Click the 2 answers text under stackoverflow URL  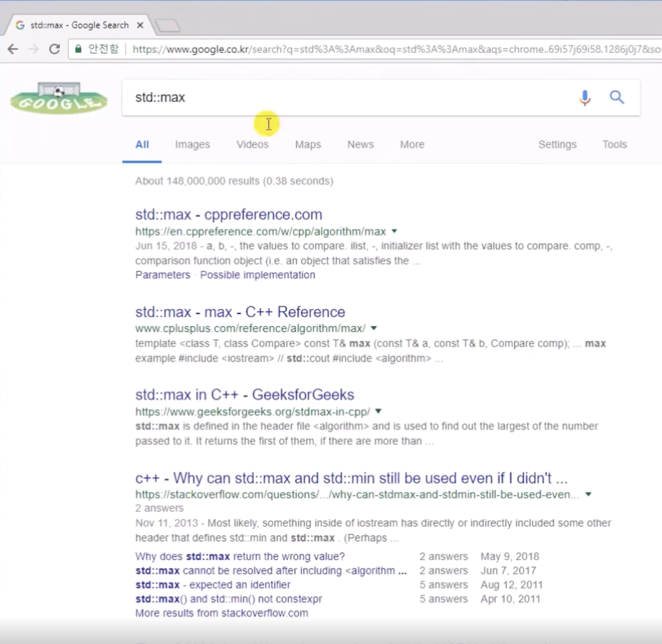(159, 508)
